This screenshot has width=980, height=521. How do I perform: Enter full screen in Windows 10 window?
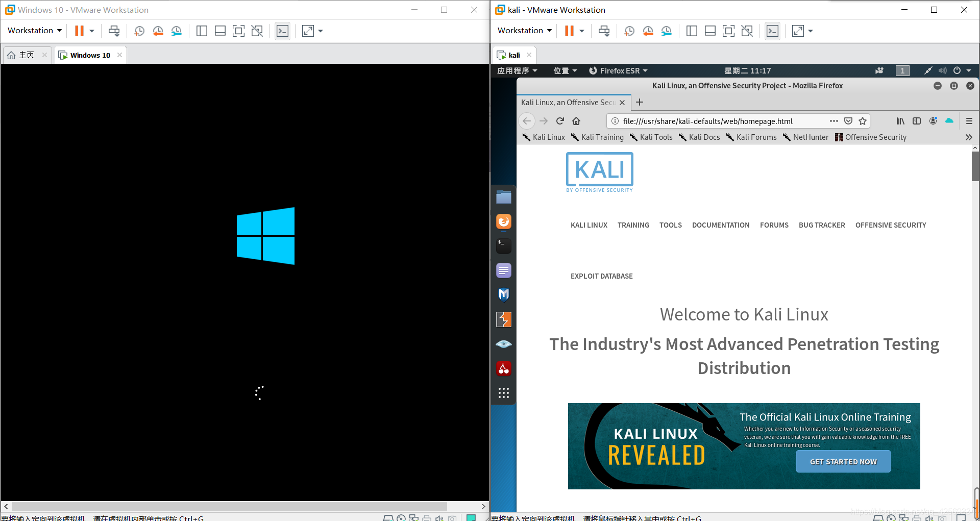point(238,31)
